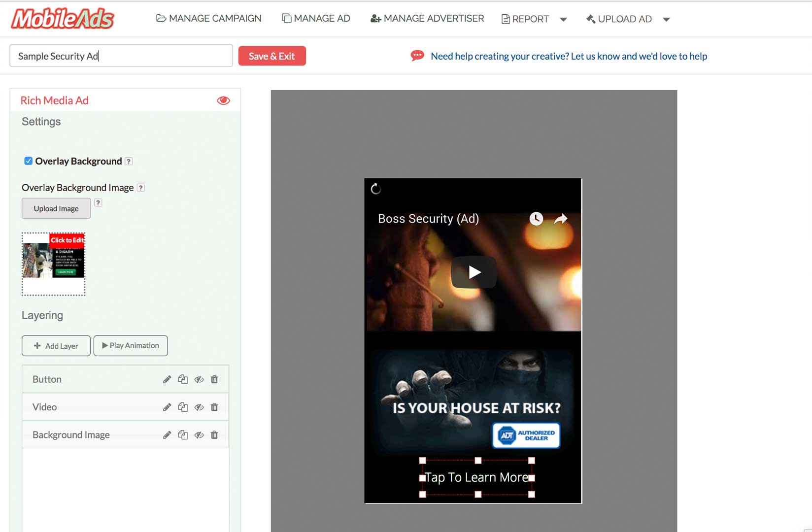Click the overlay background image thumbnail
The height and width of the screenshot is (532, 812).
(54, 264)
